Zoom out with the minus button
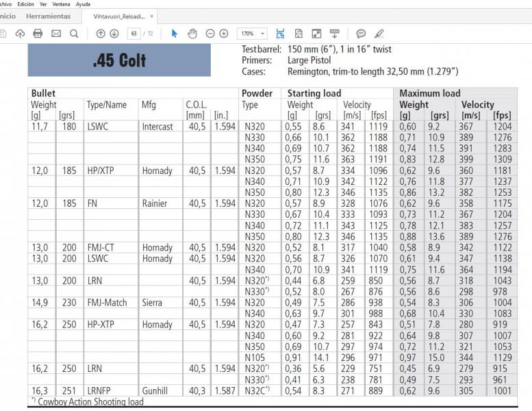This screenshot has height=411, width=532. point(210,34)
